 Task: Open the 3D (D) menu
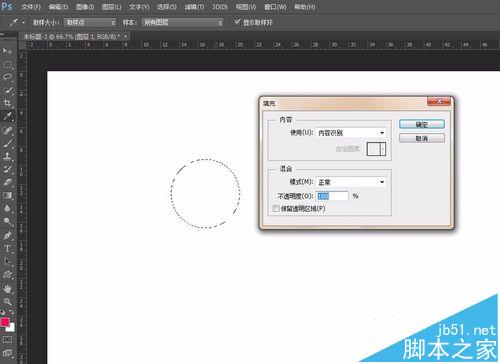(220, 7)
